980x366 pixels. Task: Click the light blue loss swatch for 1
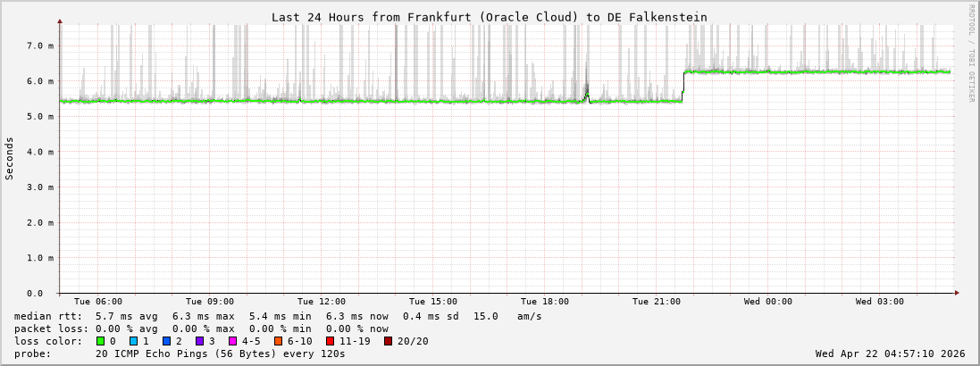tap(133, 341)
